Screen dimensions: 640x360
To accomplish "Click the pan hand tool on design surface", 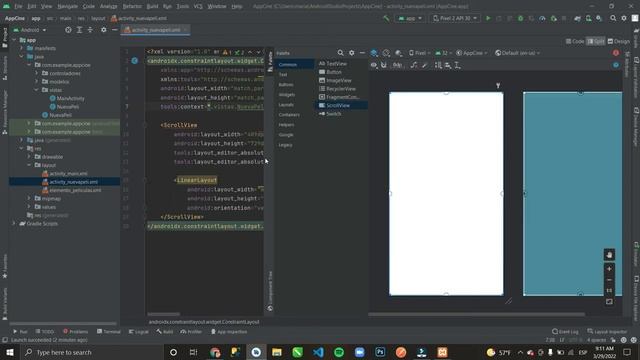I will (609, 255).
